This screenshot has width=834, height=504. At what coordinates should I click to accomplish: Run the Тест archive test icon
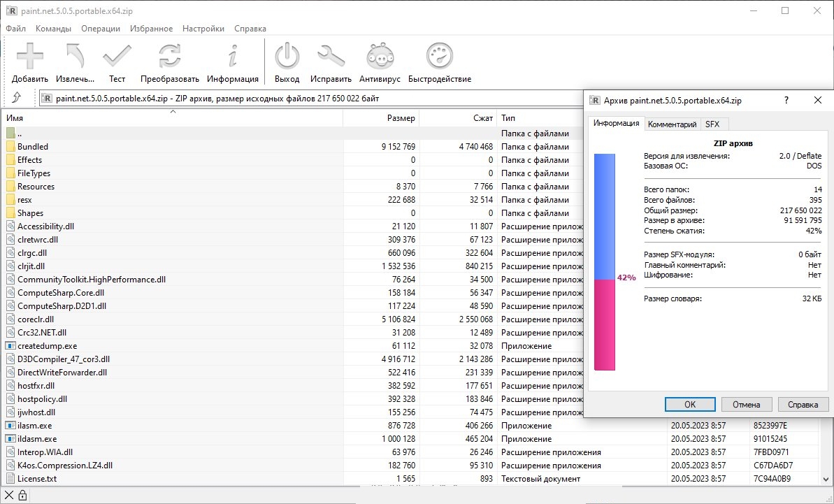tap(117, 57)
